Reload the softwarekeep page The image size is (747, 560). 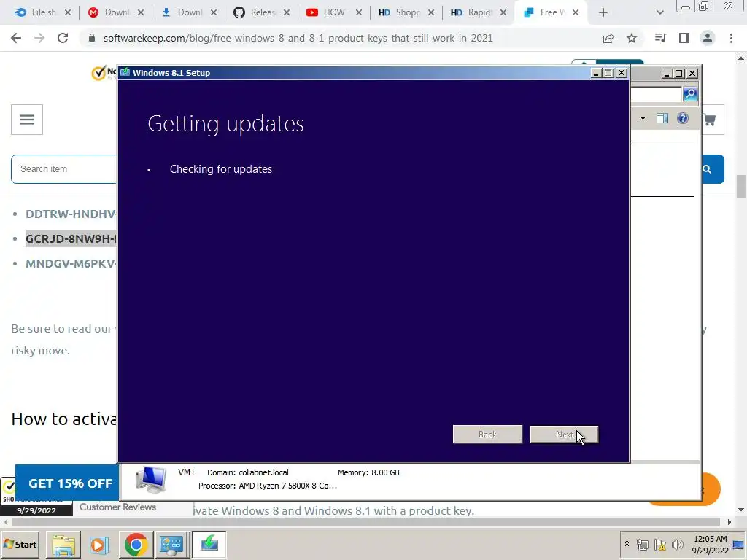pos(63,38)
